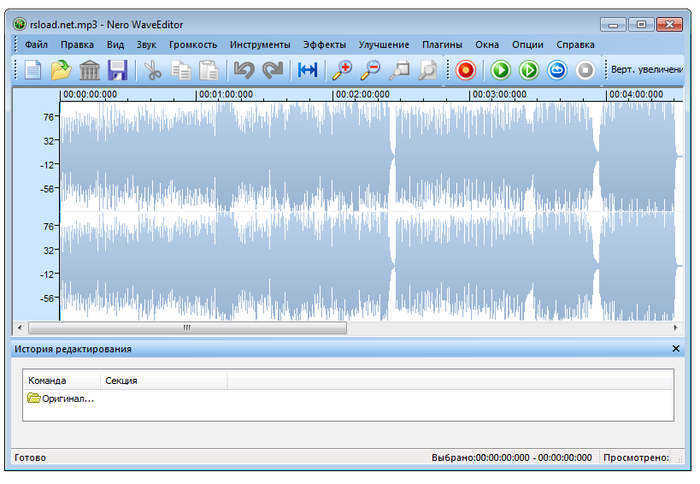Select the Оригинал... history entry
Image resolution: width=700 pixels, height=484 pixels.
[61, 399]
